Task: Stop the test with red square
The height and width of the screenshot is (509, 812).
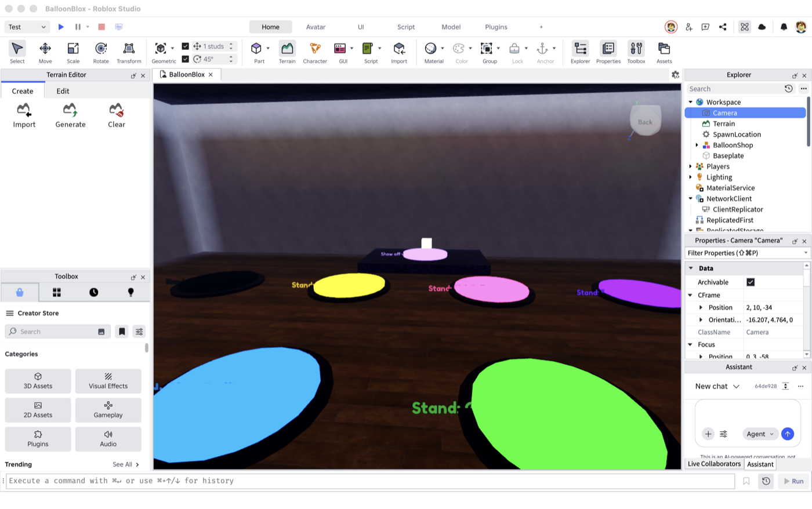Action: pos(101,27)
